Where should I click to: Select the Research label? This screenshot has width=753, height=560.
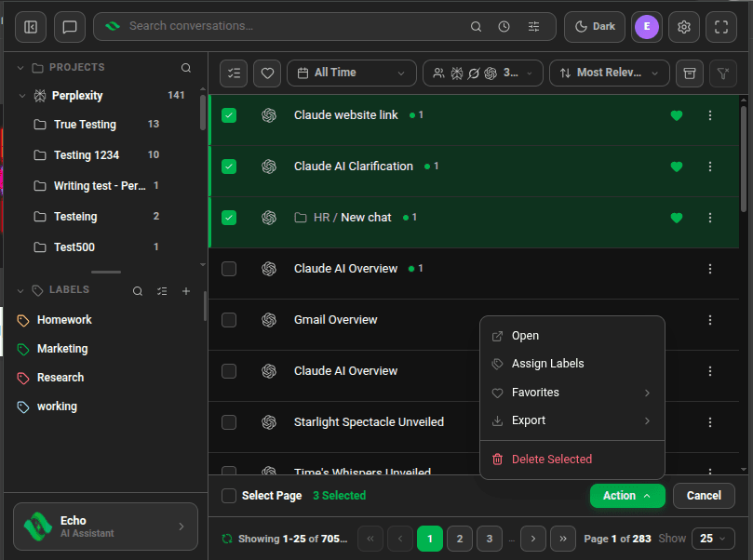click(x=60, y=378)
